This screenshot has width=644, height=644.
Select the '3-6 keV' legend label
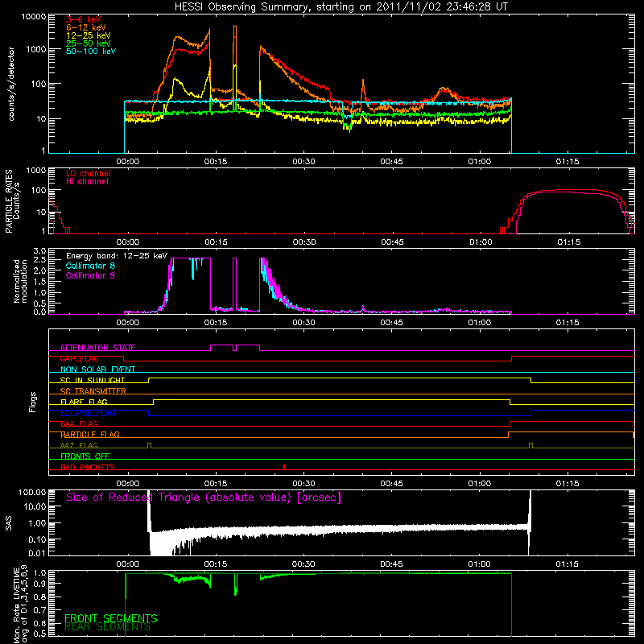83,19
